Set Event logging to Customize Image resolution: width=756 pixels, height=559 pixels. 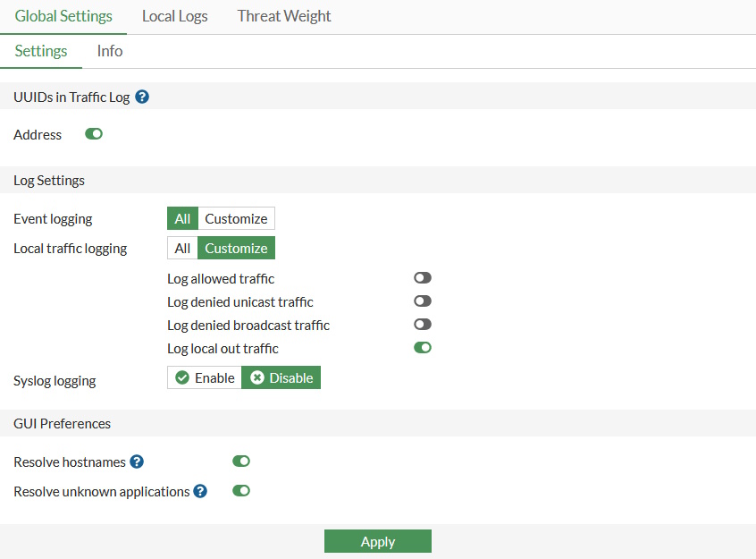click(236, 218)
